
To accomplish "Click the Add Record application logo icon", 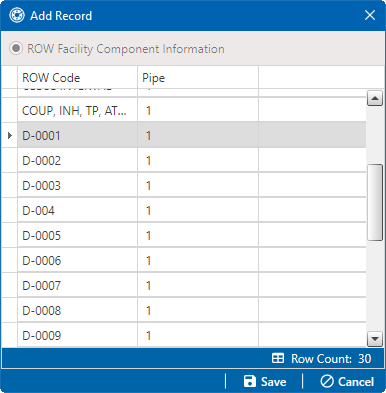I will coord(17,15).
